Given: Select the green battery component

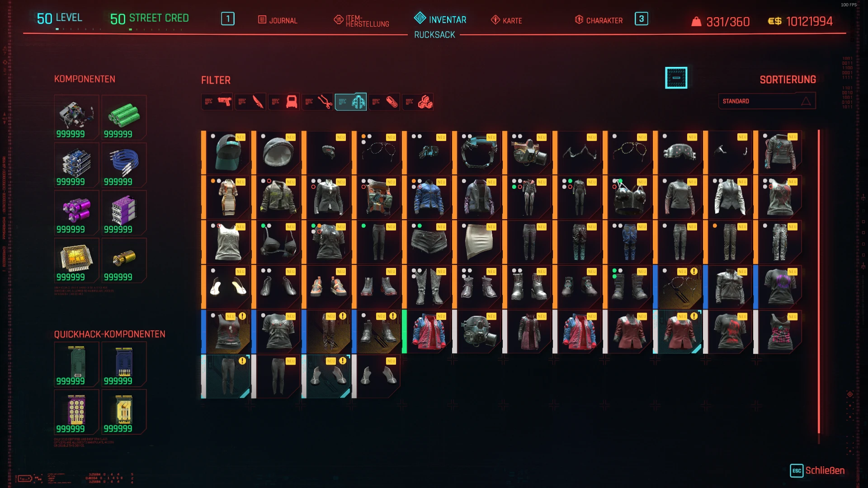Looking at the screenshot, I should coord(124,117).
